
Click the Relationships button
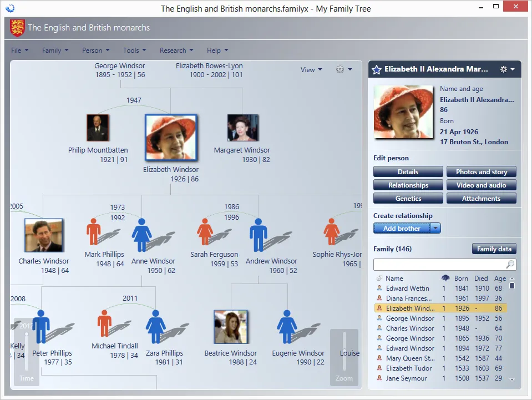tap(408, 185)
